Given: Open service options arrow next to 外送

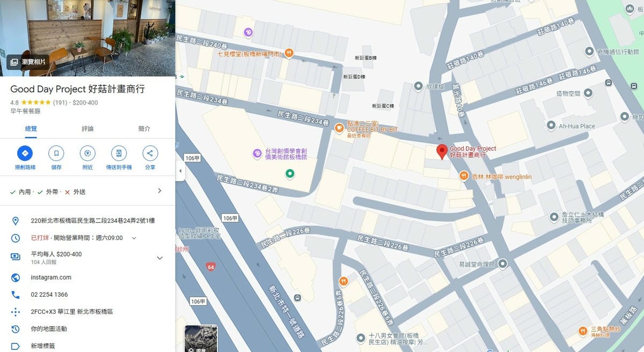Looking at the screenshot, I should (159, 191).
